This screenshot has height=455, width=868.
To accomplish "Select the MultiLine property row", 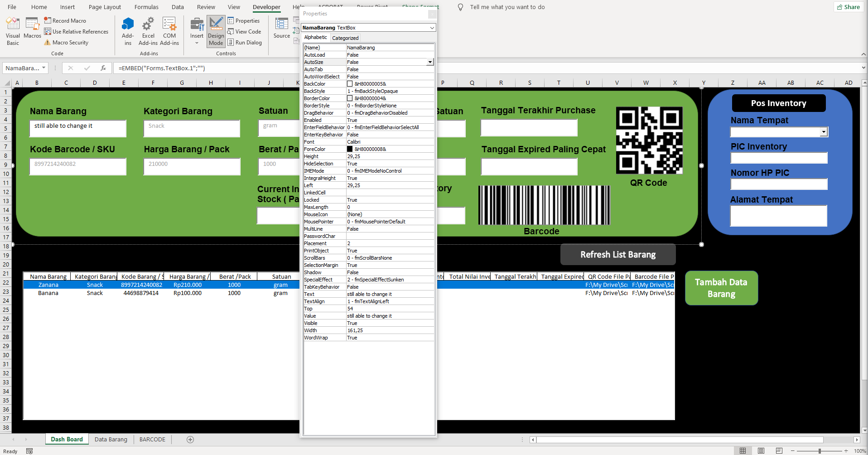I will [x=369, y=229].
